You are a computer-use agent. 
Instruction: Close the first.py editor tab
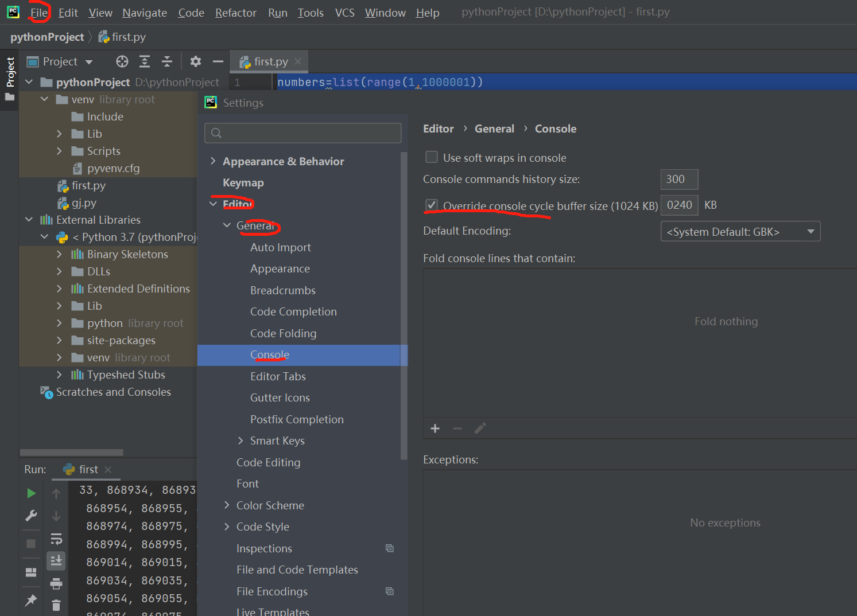[298, 61]
